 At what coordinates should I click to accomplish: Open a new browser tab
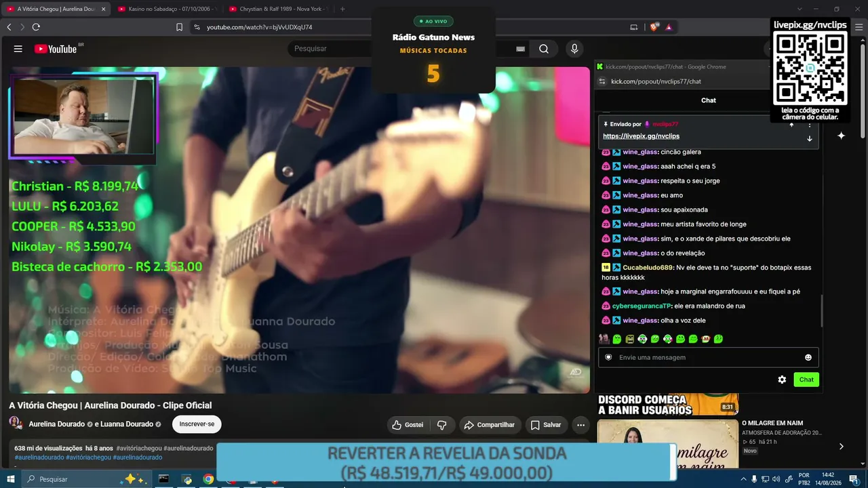(x=342, y=9)
